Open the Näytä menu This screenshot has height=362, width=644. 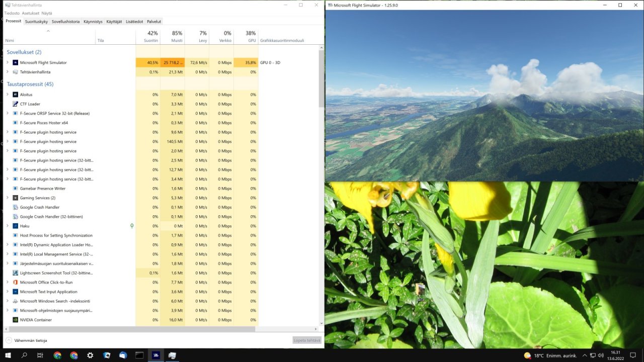[x=46, y=13]
